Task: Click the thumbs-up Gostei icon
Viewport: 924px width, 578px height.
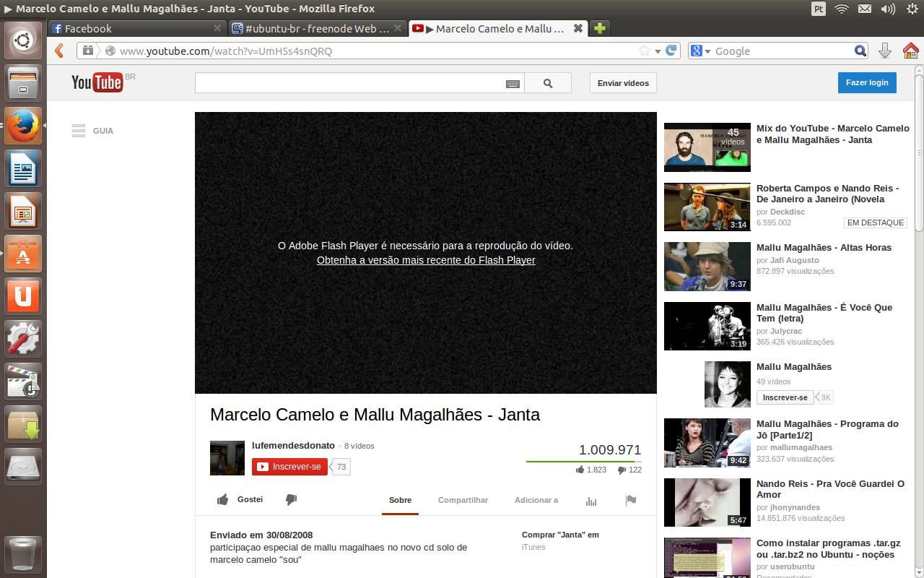Action: point(222,500)
